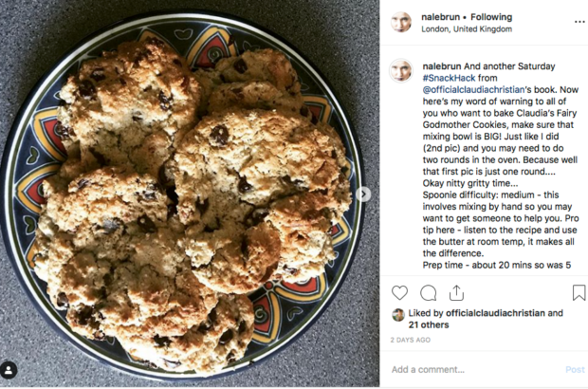Viewport: 588px width, 389px height.
Task: Open the nalebrun username in the post header
Action: tap(440, 17)
